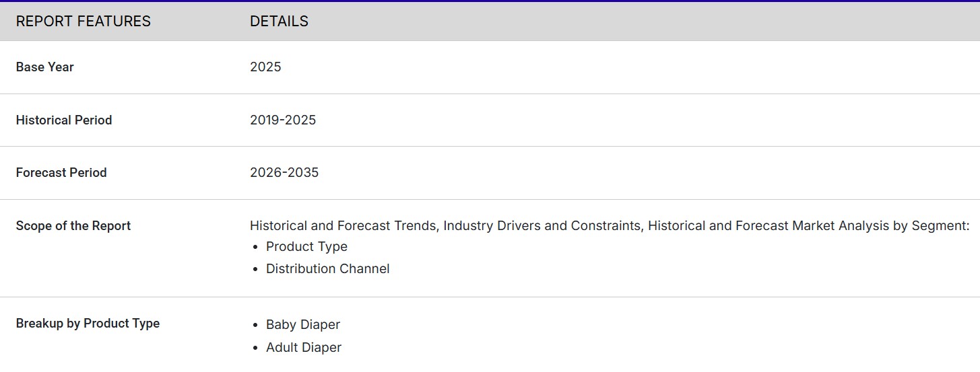Click the REPORT FEATURES column header
Image resolution: width=980 pixels, height=372 pixels.
tap(83, 22)
